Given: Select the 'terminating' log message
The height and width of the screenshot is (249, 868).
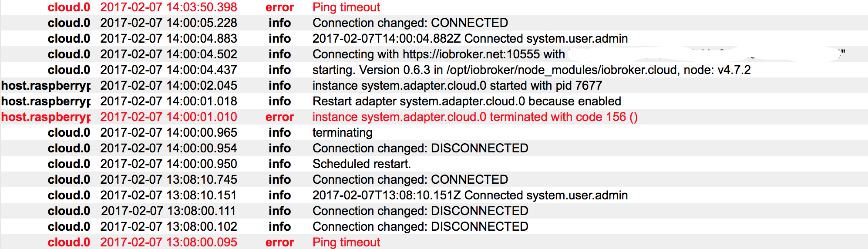Looking at the screenshot, I should [342, 133].
